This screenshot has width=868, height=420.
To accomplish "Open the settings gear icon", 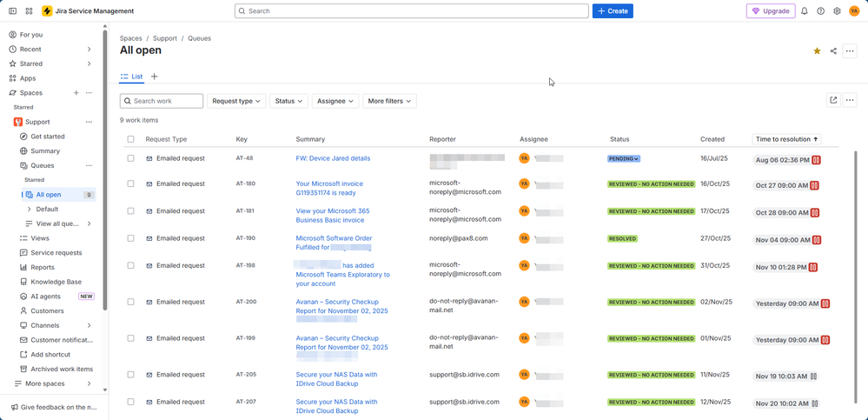I will [x=837, y=11].
